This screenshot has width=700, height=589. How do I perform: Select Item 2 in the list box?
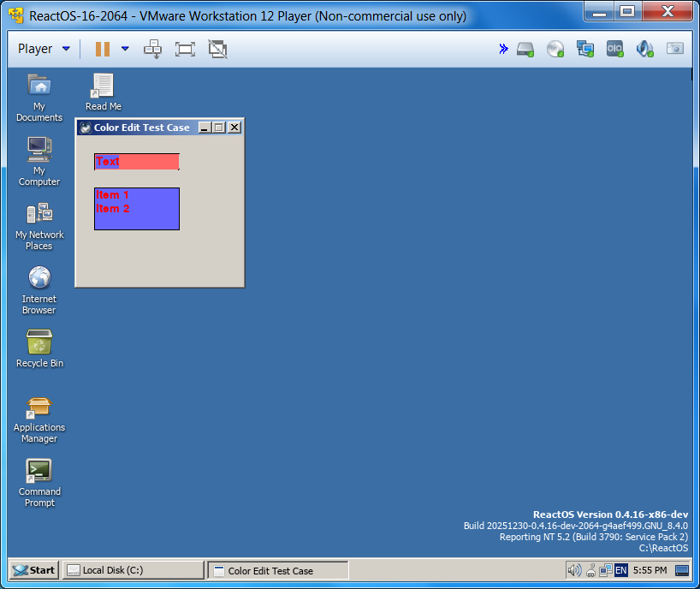[x=113, y=209]
